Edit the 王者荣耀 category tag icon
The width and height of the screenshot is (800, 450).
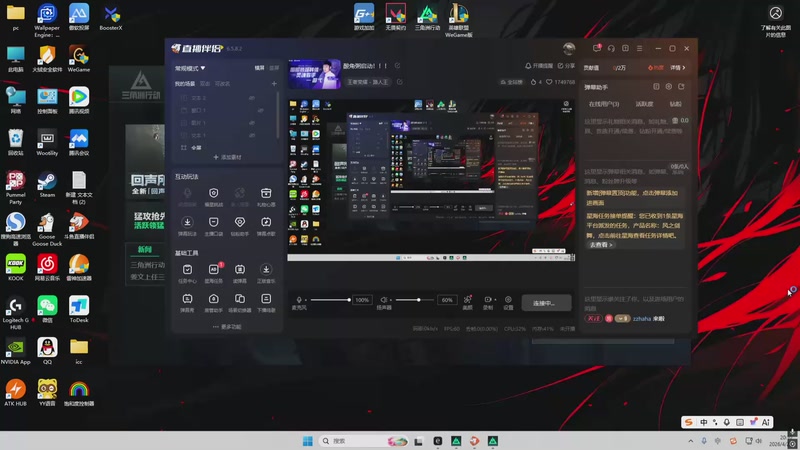[399, 82]
